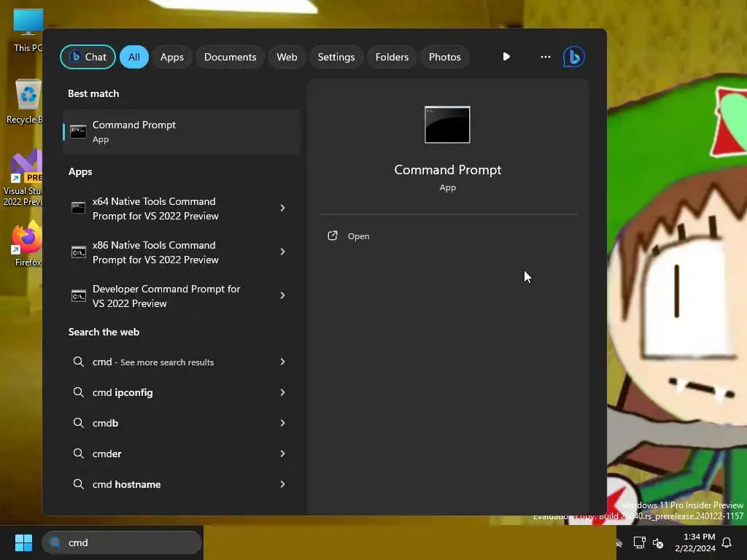Click the 'Best match' section header
The image size is (747, 560).
[x=93, y=94]
